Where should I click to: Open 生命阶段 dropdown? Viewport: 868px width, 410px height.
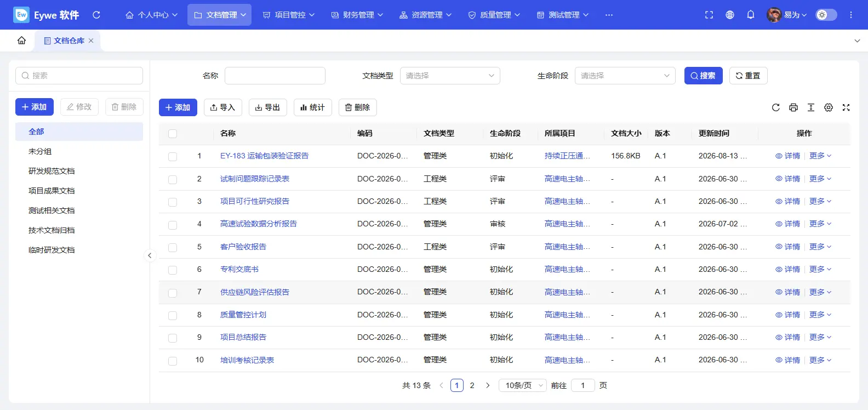click(x=625, y=76)
